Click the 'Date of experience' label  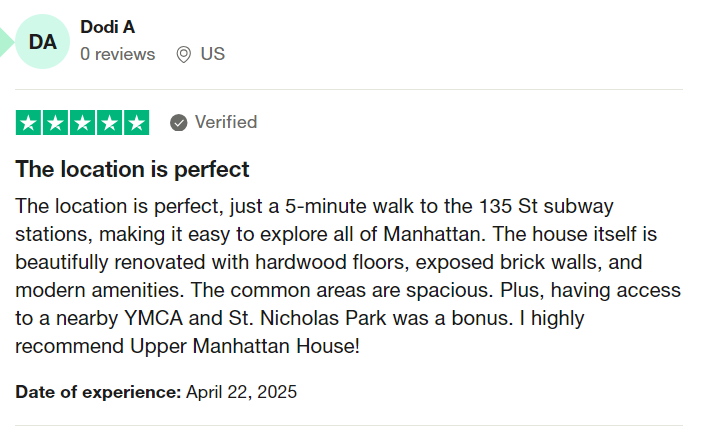pyautogui.click(x=98, y=392)
